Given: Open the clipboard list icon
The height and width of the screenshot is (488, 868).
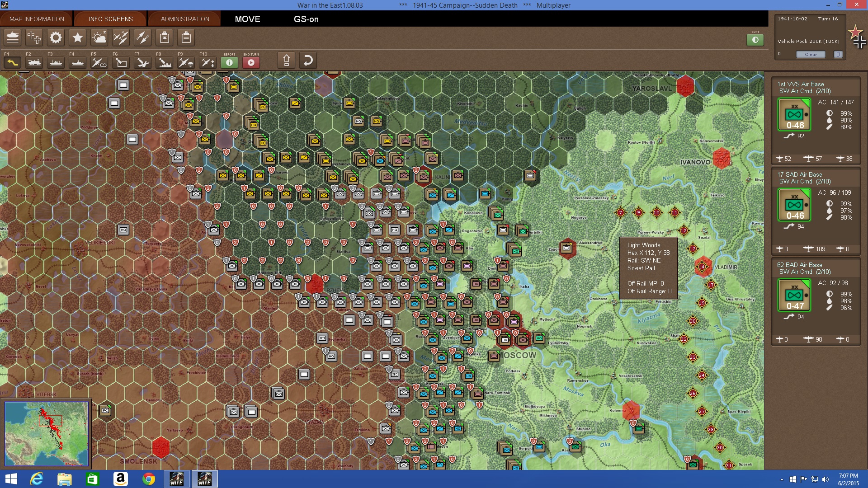Looking at the screenshot, I should tap(186, 38).
